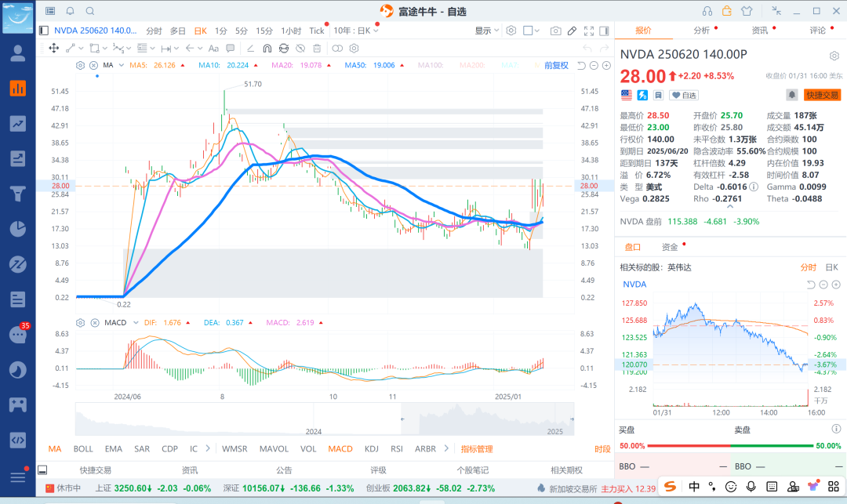Viewport: 847px width, 504px height.
Task: Toggle the left panel layout icon beside NVDA
Action: tap(44, 31)
